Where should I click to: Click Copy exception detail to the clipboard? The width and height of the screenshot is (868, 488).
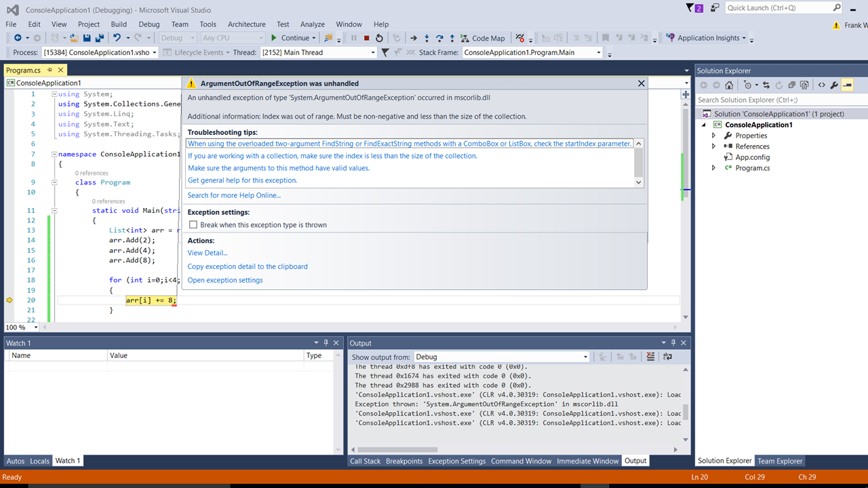pyautogui.click(x=248, y=266)
